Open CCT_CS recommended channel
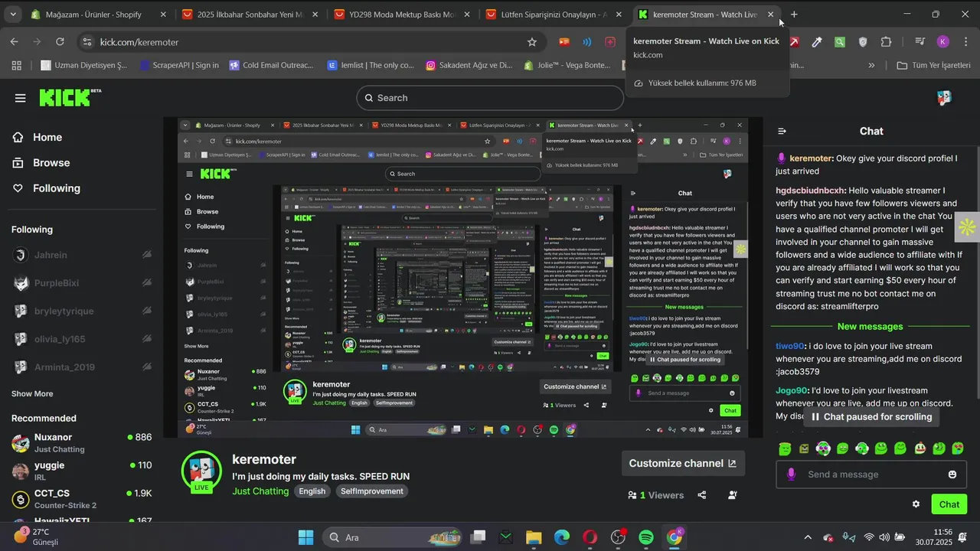This screenshot has width=980, height=551. 81,499
